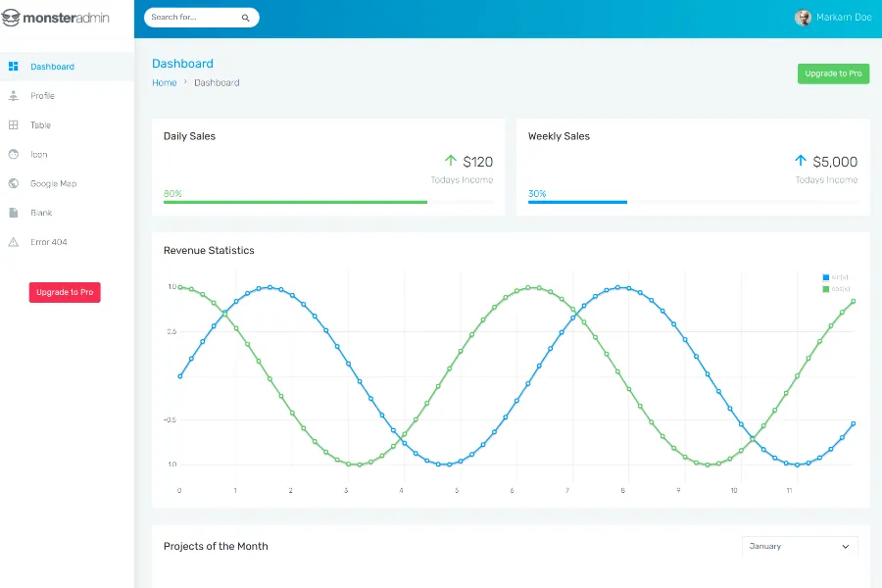Click the Blank page document icon
Viewport: 882px width, 588px height.
pos(14,213)
